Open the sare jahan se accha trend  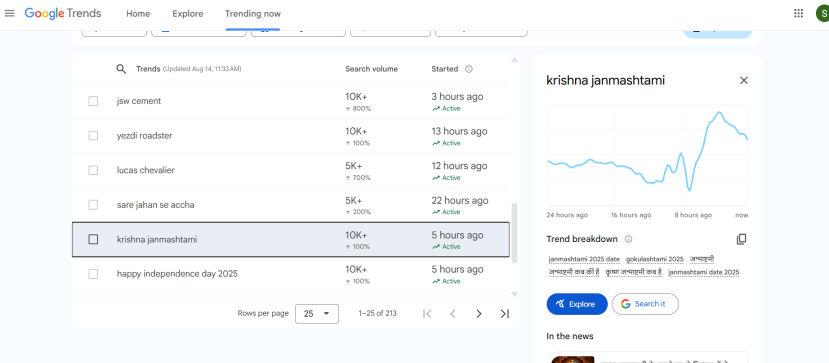pyautogui.click(x=290, y=204)
